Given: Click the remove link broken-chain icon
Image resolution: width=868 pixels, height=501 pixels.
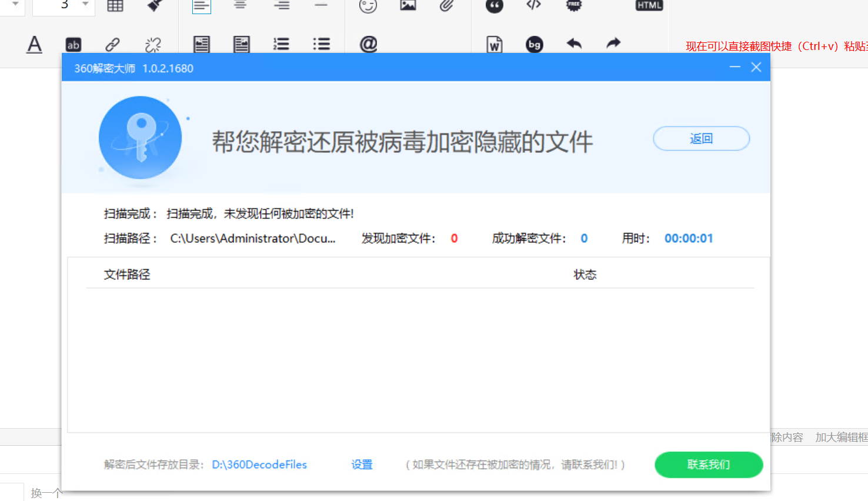Looking at the screenshot, I should [153, 44].
